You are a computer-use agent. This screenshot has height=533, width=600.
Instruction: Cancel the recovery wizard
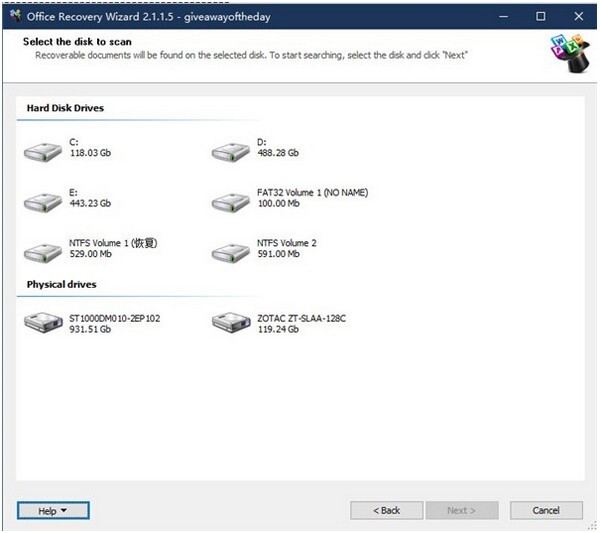tap(546, 510)
